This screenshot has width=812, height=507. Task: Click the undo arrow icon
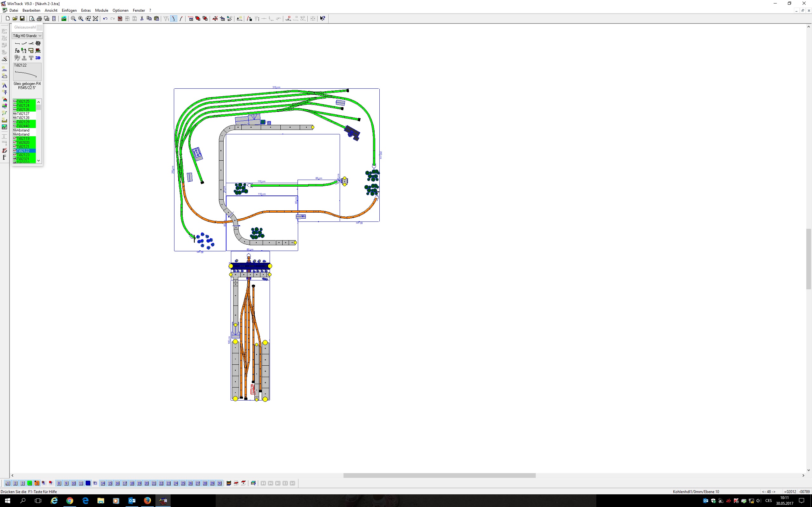[x=105, y=18]
